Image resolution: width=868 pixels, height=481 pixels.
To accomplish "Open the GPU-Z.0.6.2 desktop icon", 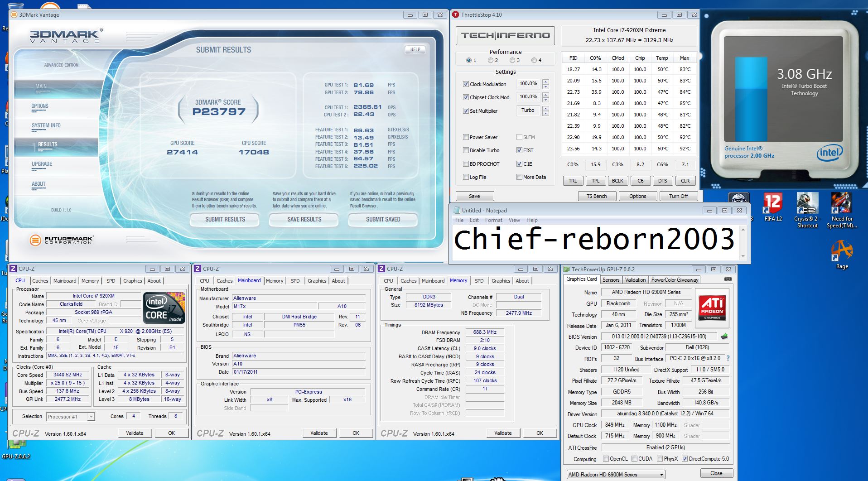I will tap(16, 449).
